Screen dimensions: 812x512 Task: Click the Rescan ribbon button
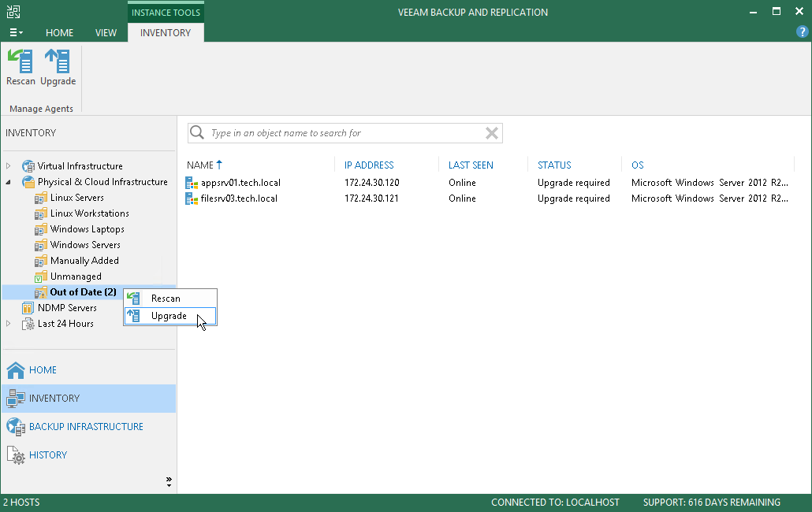pos(20,67)
